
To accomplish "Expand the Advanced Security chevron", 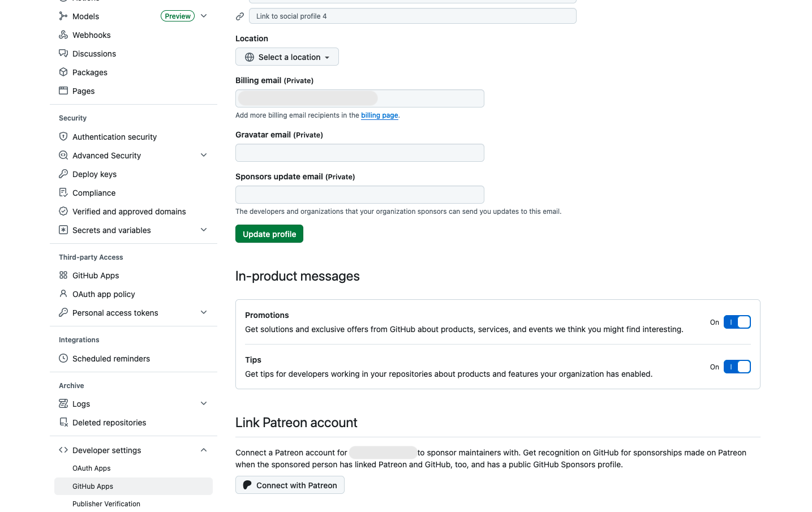I will click(x=204, y=155).
